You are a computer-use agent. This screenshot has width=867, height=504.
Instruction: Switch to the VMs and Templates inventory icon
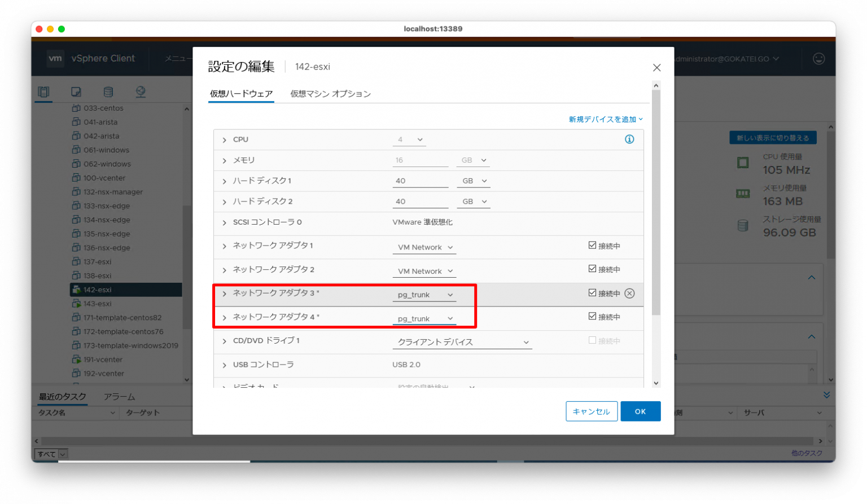pos(76,91)
